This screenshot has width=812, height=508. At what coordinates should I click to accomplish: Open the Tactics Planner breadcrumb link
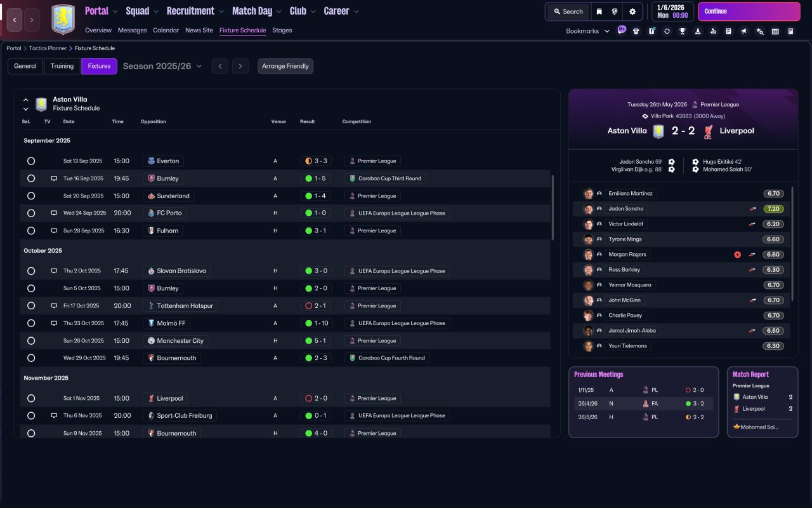coord(48,48)
